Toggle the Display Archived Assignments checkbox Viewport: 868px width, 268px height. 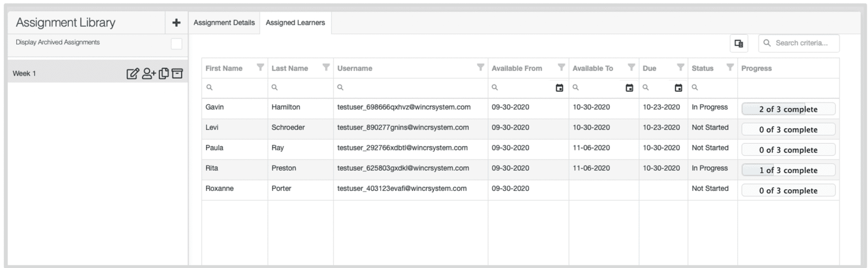pyautogui.click(x=176, y=44)
